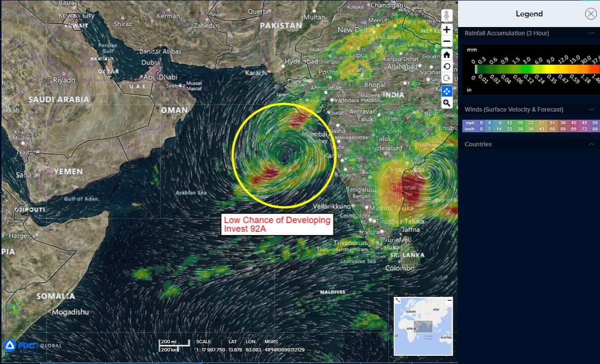The height and width of the screenshot is (364, 600).
Task: Go to next map extent
Action: (x=447, y=79)
